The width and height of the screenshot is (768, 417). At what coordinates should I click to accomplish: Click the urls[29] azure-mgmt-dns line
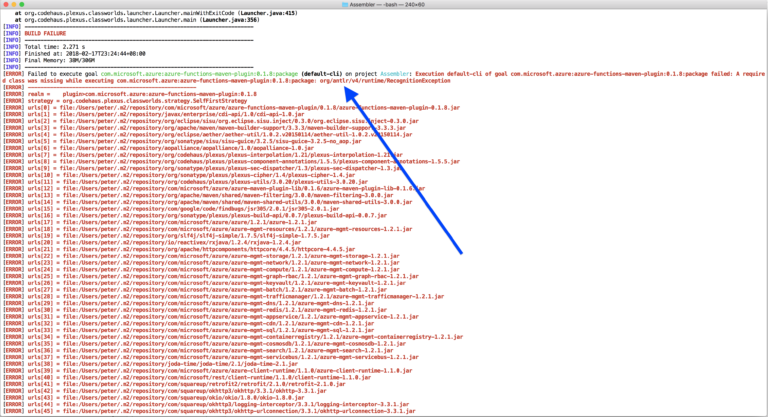point(189,303)
